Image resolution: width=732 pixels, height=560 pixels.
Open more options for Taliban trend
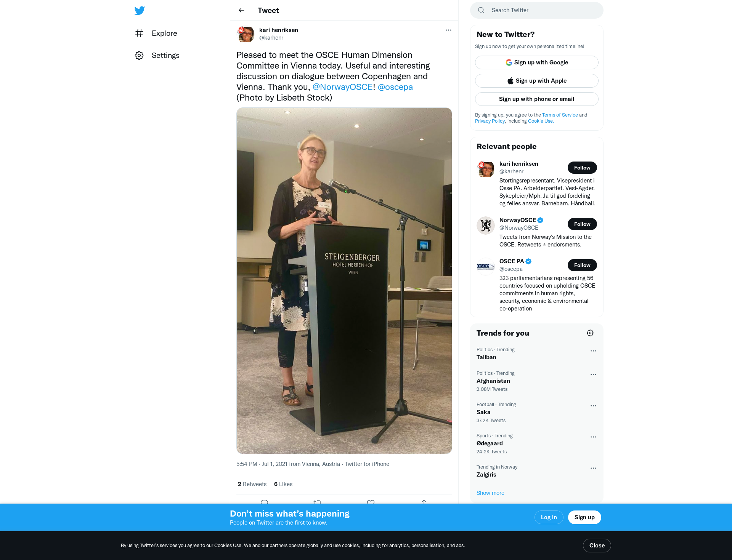pyautogui.click(x=593, y=351)
